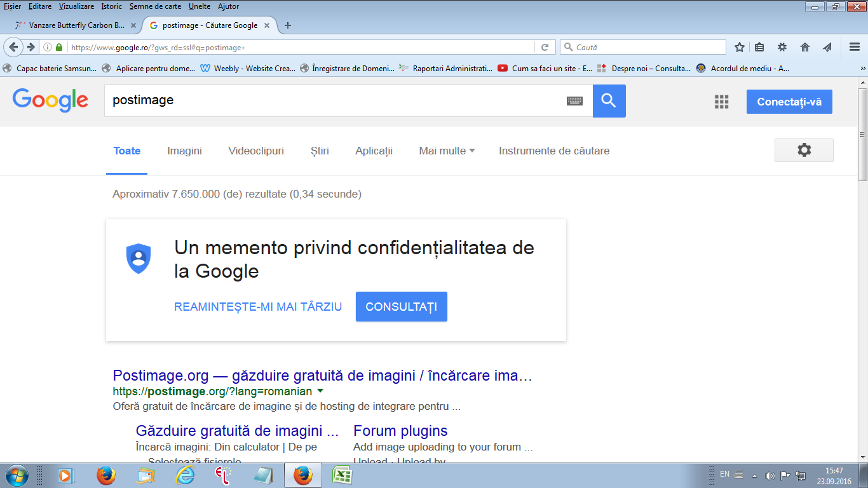The width and height of the screenshot is (868, 488).
Task: Click the blue Google search magnifier button
Action: pyautogui.click(x=609, y=101)
